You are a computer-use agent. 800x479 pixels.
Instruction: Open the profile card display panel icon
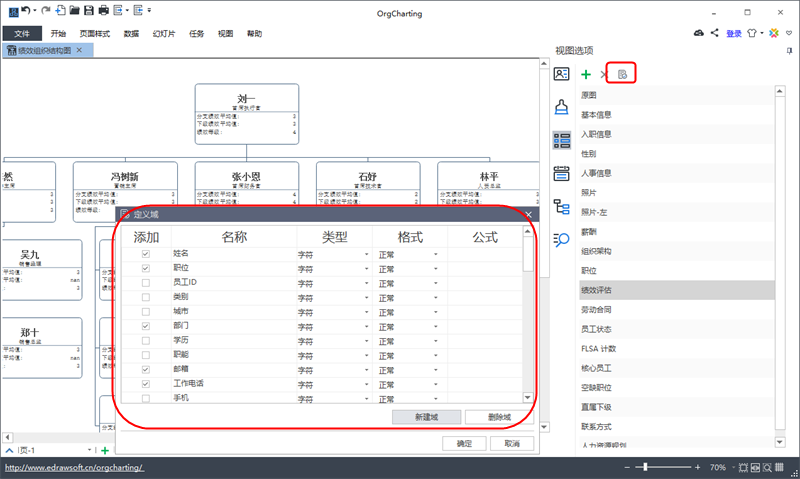pyautogui.click(x=561, y=74)
